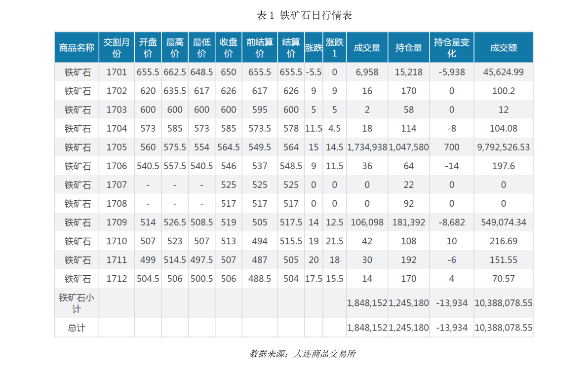
Task: Select delivery month cell "1712"
Action: pyautogui.click(x=117, y=278)
